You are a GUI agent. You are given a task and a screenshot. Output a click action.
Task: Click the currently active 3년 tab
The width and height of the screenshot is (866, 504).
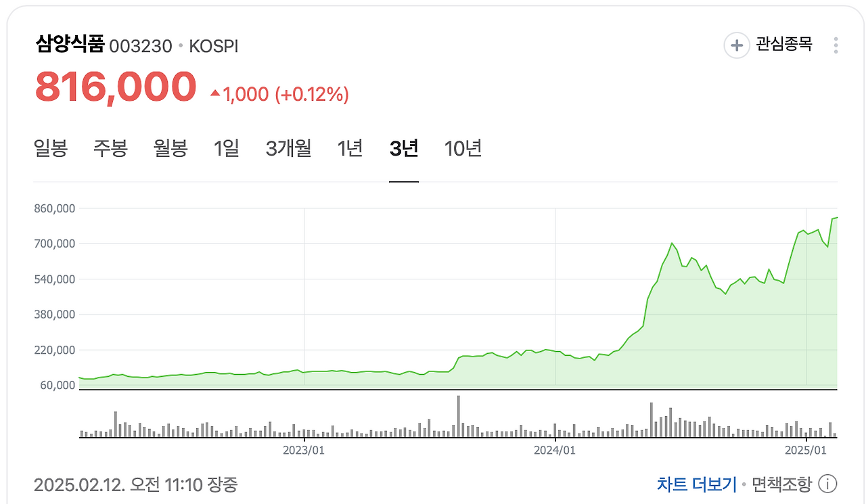pos(404,148)
